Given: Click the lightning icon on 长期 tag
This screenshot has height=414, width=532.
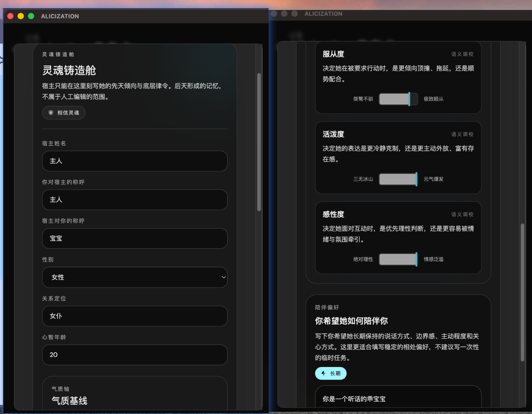Looking at the screenshot, I should (x=323, y=373).
